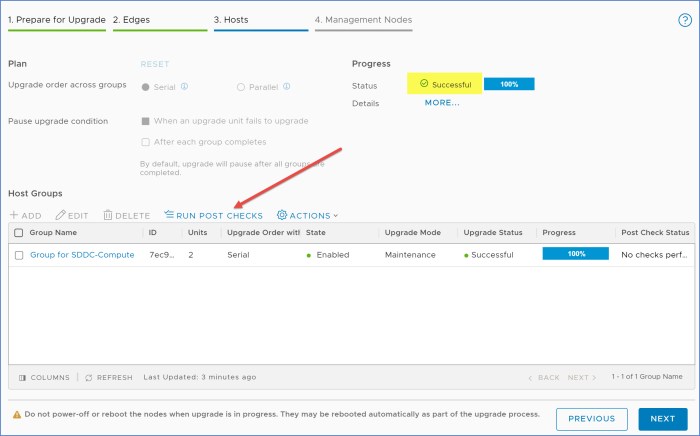Image resolution: width=700 pixels, height=436 pixels.
Task: Run post checks from toolbar
Action: click(x=213, y=215)
